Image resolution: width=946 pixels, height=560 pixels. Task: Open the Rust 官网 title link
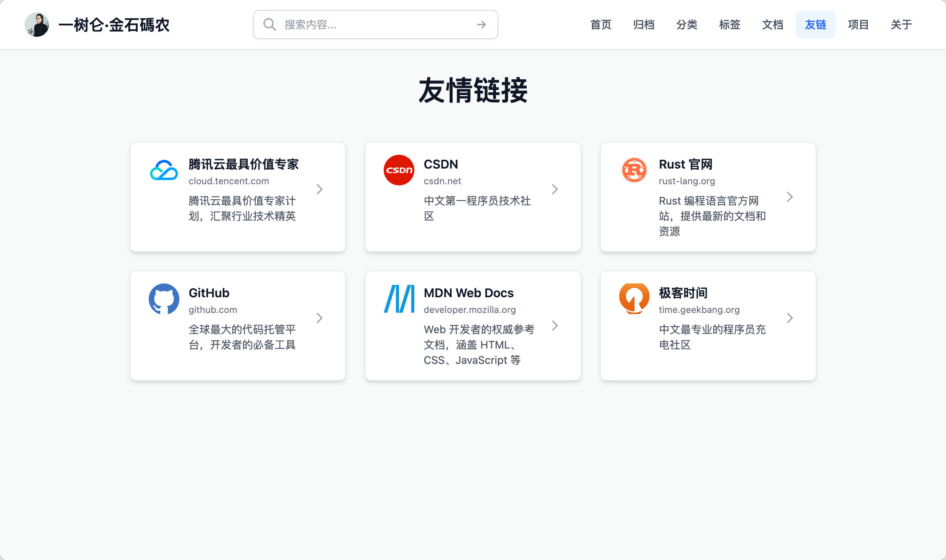pyautogui.click(x=685, y=164)
